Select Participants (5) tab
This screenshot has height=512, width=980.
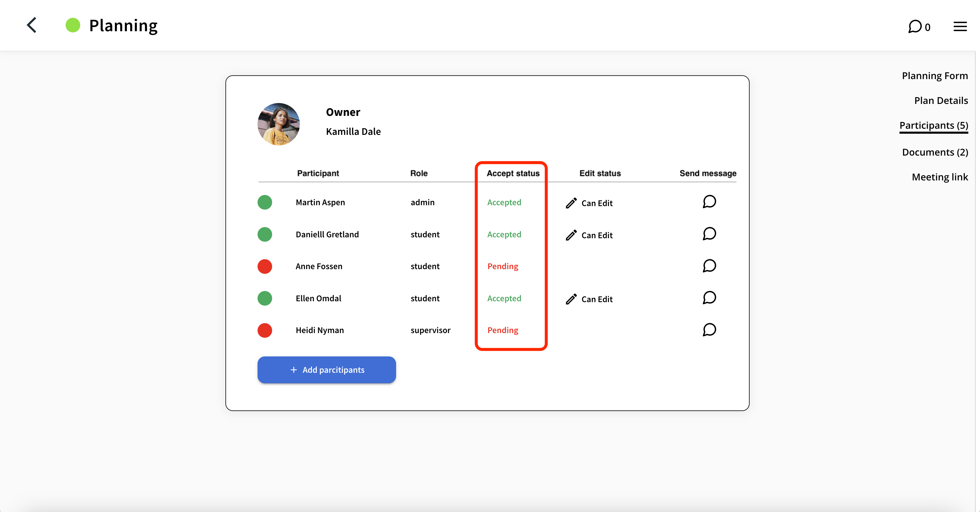[x=933, y=126]
